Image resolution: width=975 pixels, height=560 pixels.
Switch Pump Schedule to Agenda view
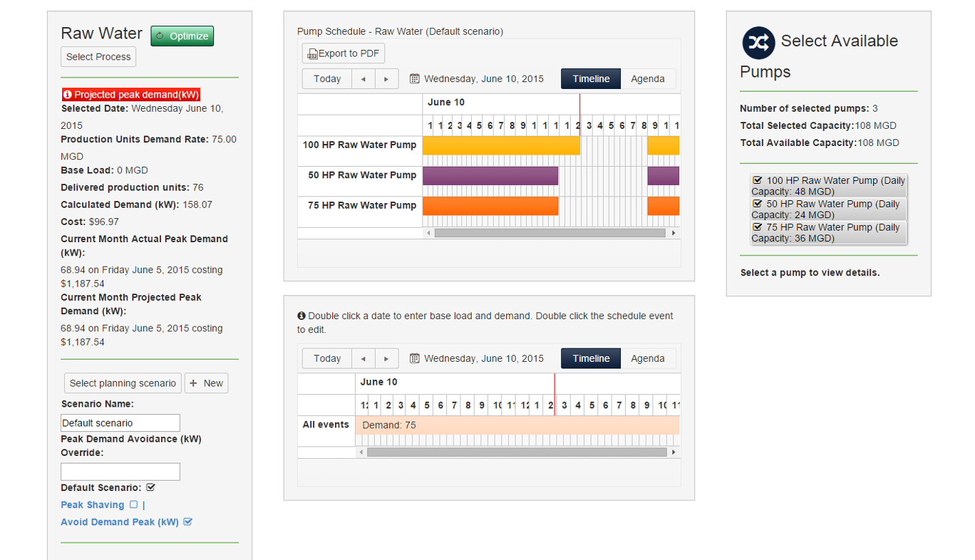(647, 79)
